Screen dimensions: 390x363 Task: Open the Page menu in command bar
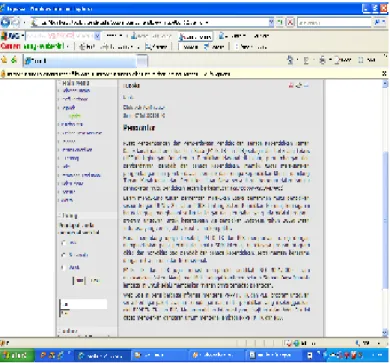(x=343, y=60)
